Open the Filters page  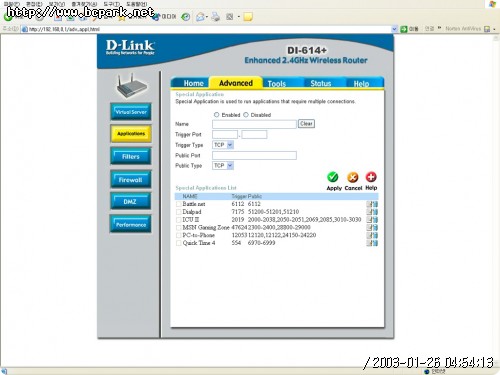(x=131, y=156)
